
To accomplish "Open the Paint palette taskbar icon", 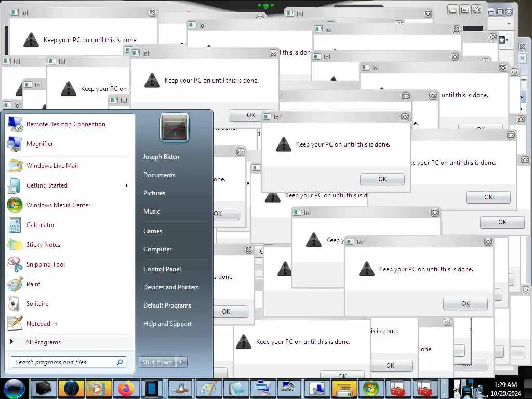I will [208, 389].
